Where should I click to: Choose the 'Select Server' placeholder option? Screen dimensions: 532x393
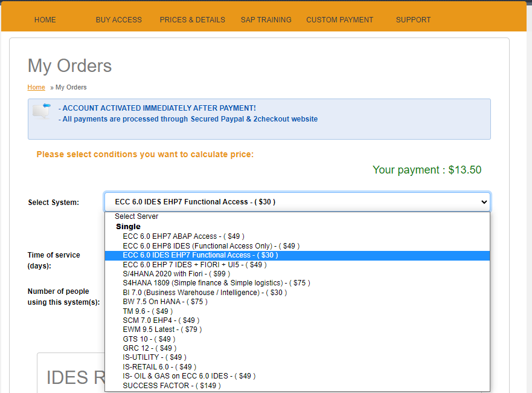tap(297, 216)
